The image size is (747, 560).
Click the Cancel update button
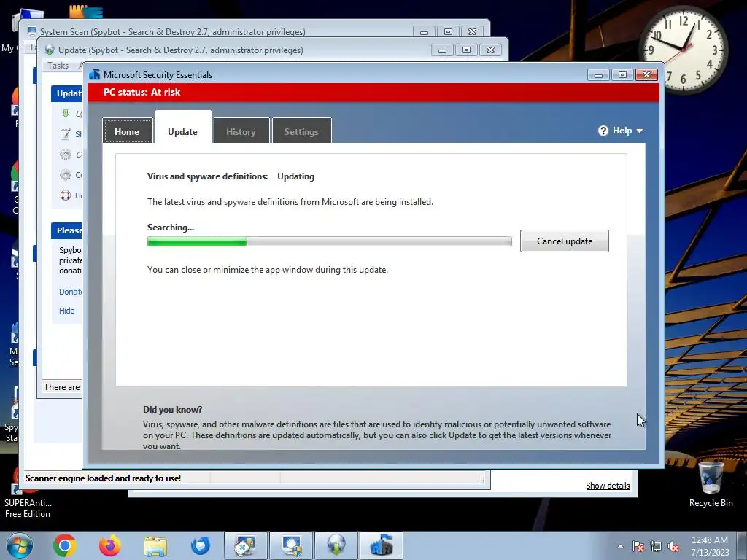click(565, 241)
